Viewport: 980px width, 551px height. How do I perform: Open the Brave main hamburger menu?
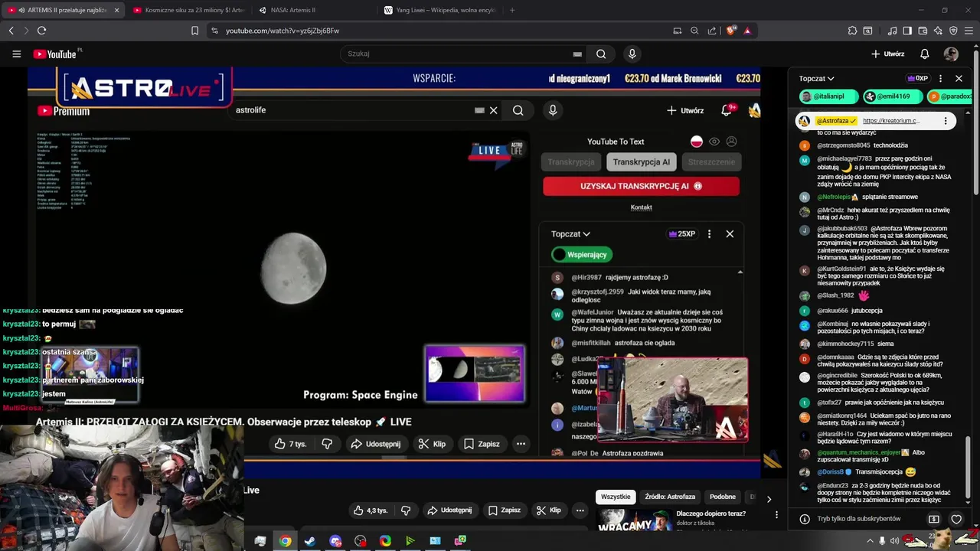(x=969, y=31)
